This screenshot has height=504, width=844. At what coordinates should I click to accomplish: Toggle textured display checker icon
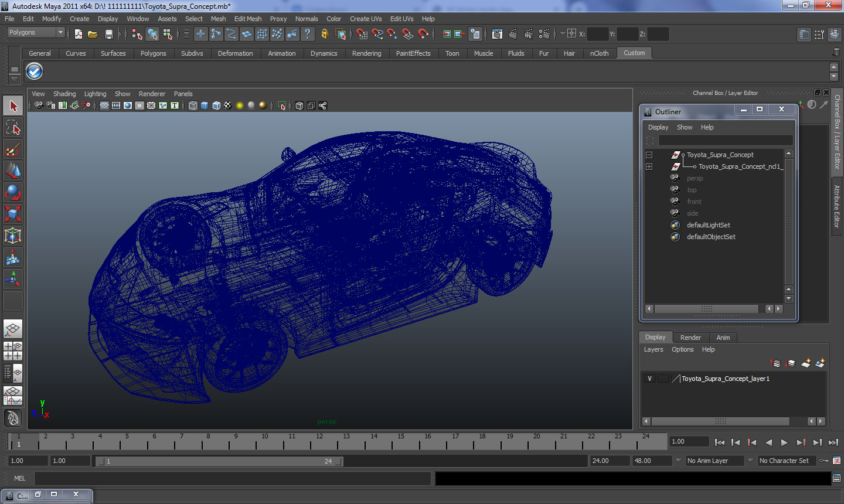coord(228,105)
